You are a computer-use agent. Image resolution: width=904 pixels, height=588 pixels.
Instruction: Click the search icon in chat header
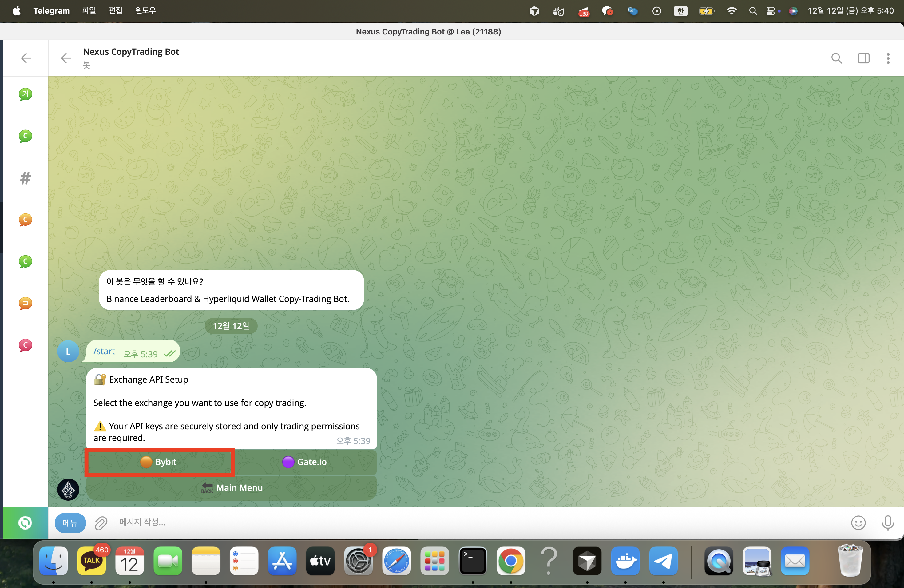836,58
